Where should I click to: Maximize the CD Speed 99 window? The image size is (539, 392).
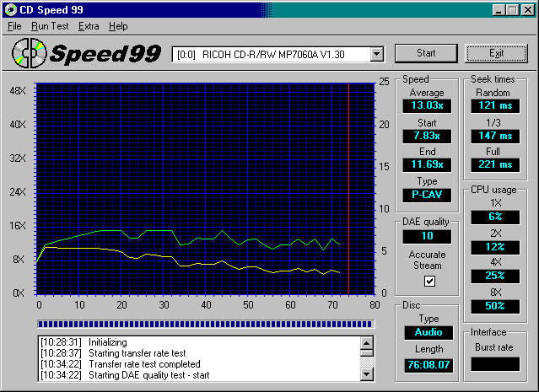[512, 10]
